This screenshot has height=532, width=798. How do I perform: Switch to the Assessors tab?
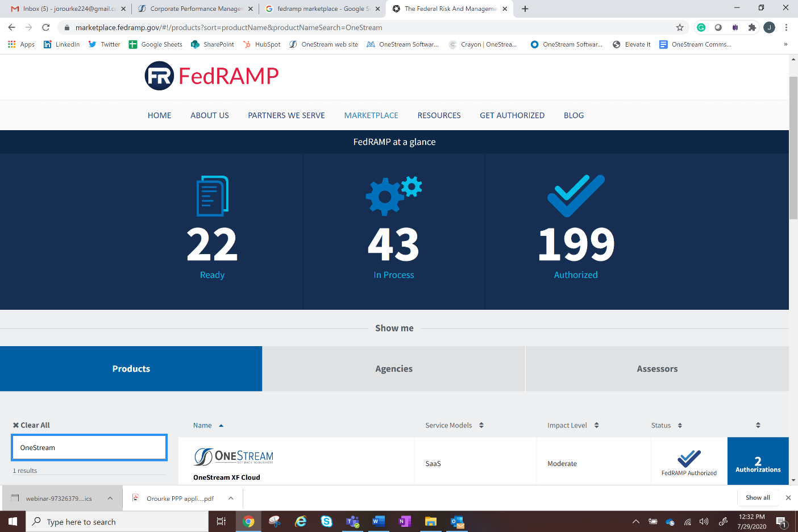coord(657,368)
